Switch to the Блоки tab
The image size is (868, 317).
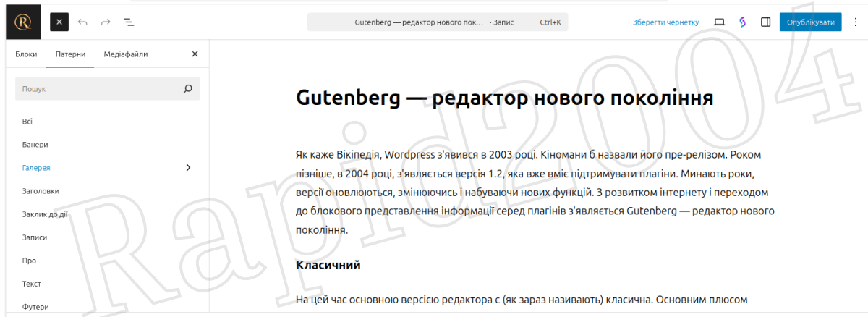click(26, 54)
